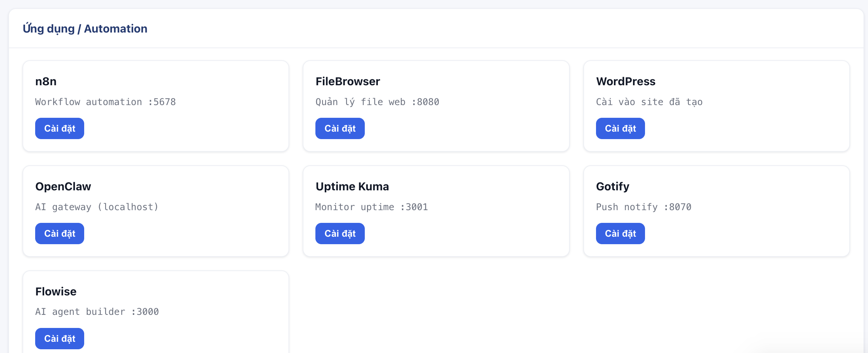Image resolution: width=868 pixels, height=353 pixels.
Task: Click the Gotify Cài đặt button
Action: 620,233
